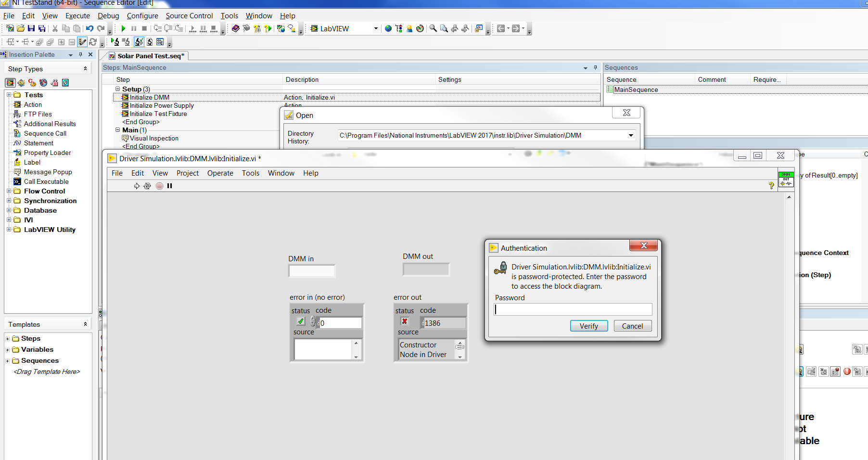Click the TestStand Terminate (stop) icon
The height and width of the screenshot is (460, 868).
[x=144, y=28]
